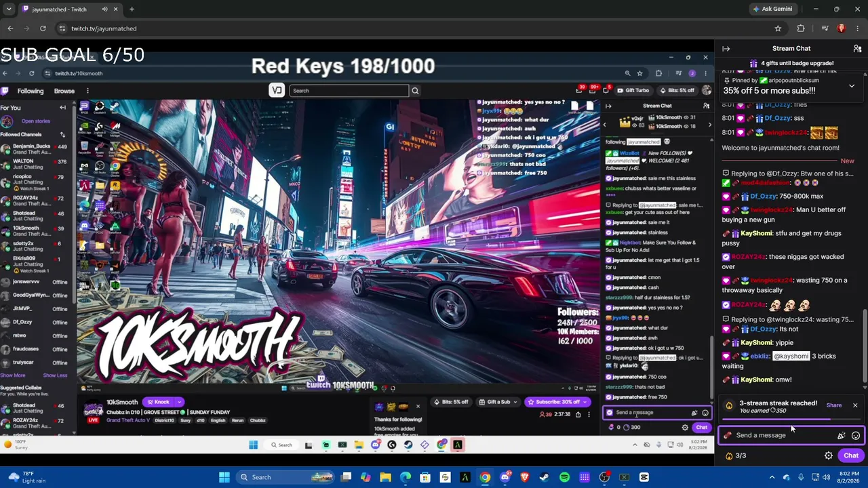The width and height of the screenshot is (868, 488).
Task: Open Brave browser from the taskbar
Action: tap(525, 477)
